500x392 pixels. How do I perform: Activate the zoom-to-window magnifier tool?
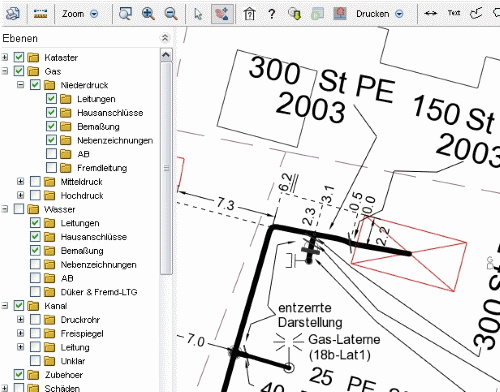click(125, 14)
